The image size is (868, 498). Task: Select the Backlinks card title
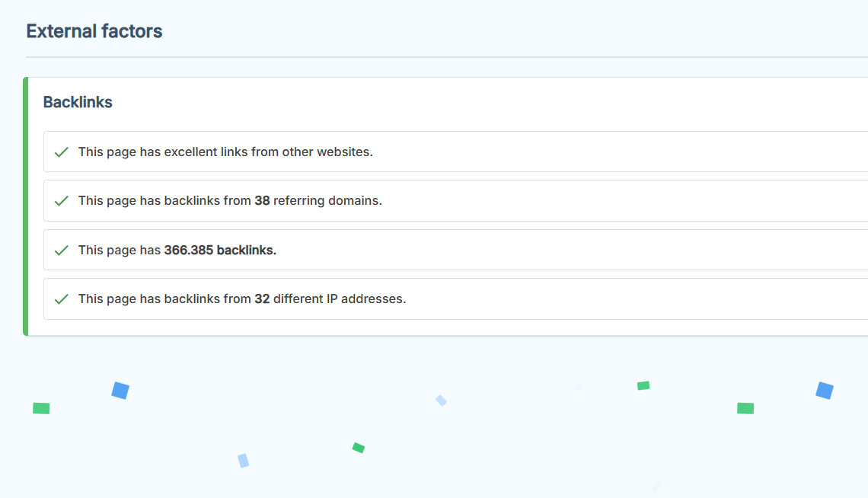coord(78,102)
